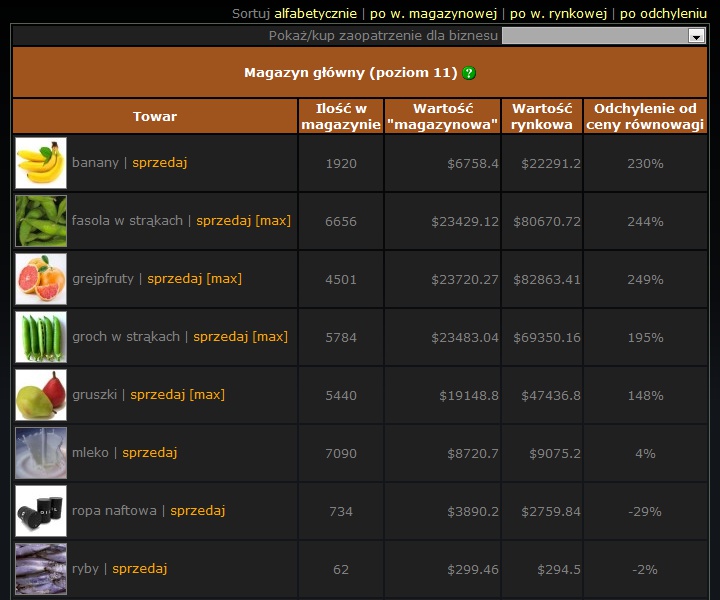Click the Towar column header

[155, 116]
